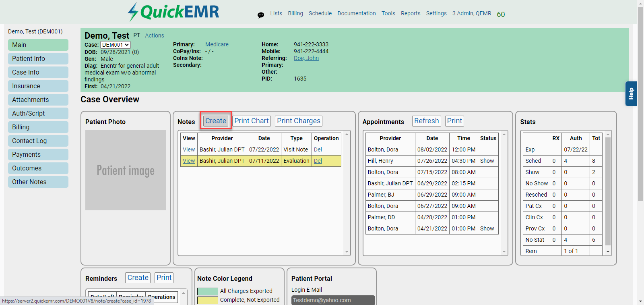Click the green All Charges Exported swatch
This screenshot has height=305, width=644.
[x=208, y=291]
